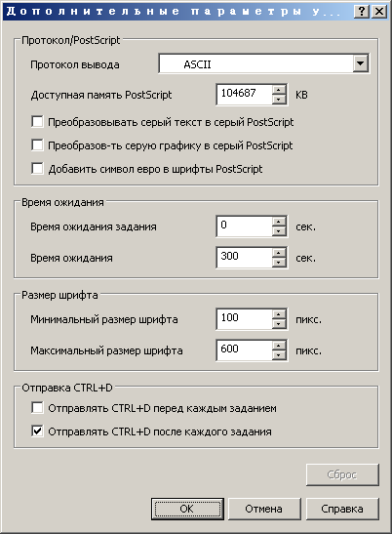Open help via the Справка button
This screenshot has height=534, width=392.
pyautogui.click(x=342, y=509)
